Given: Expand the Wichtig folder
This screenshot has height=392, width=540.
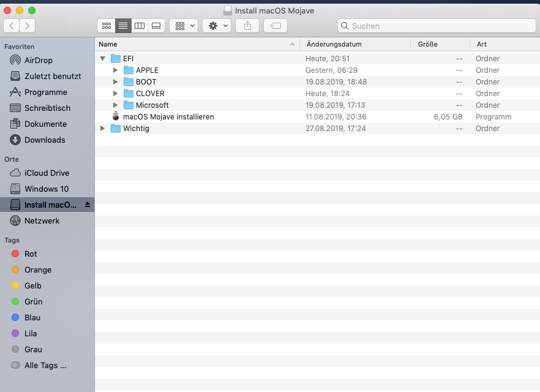Looking at the screenshot, I should 103,129.
